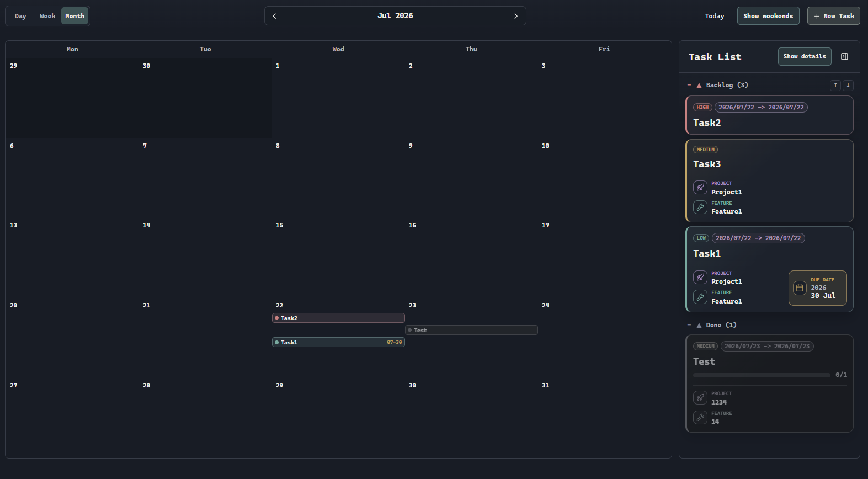Click the Wed column header
The height and width of the screenshot is (479, 868).
pos(338,49)
